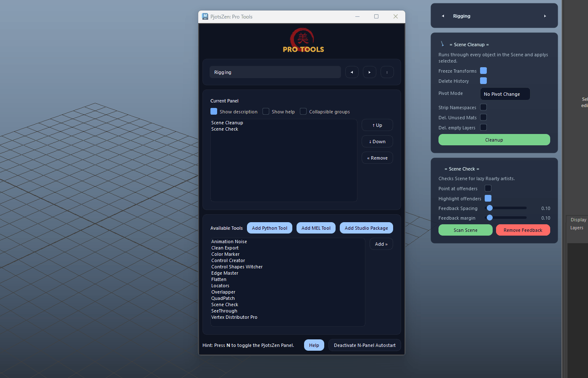Viewport: 588px width, 378px height.
Task: Click the Scan Scene button
Action: (465, 230)
